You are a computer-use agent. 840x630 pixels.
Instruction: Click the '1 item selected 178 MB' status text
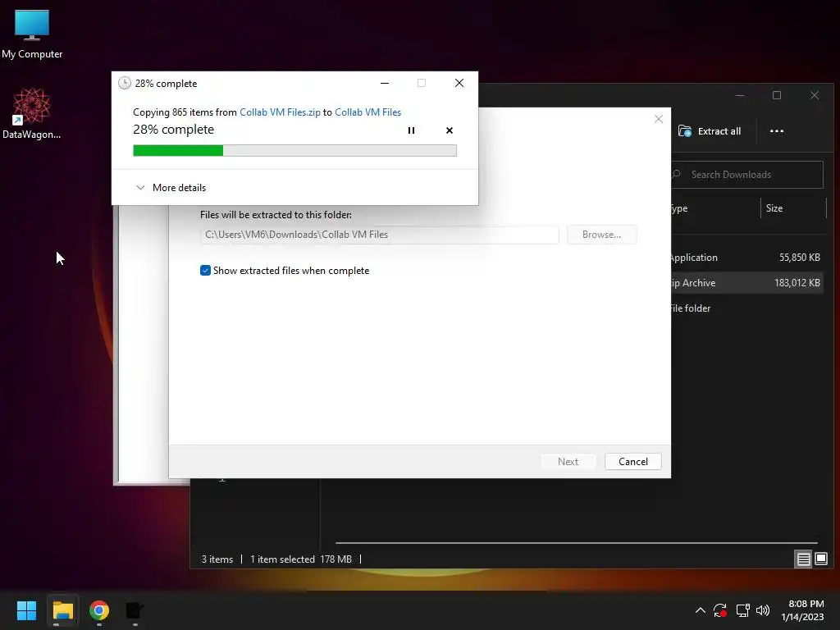(301, 559)
